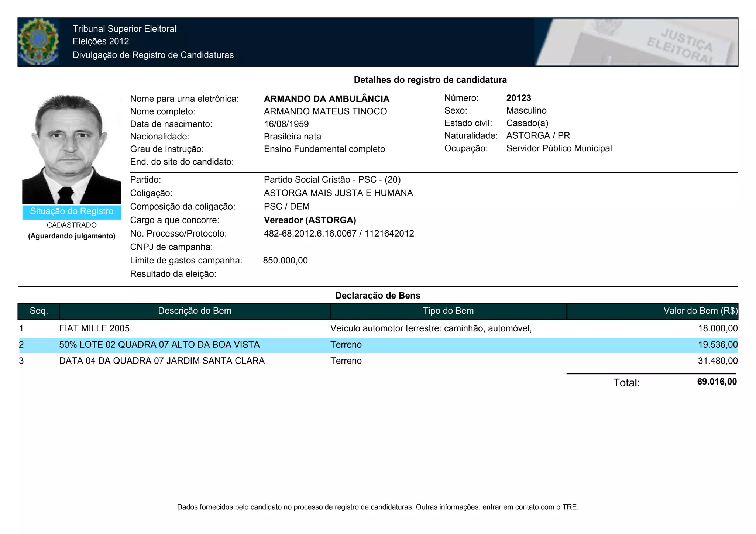Click the 850.000,00 campaign spending limit
This screenshot has width=756, height=534.
tap(285, 261)
